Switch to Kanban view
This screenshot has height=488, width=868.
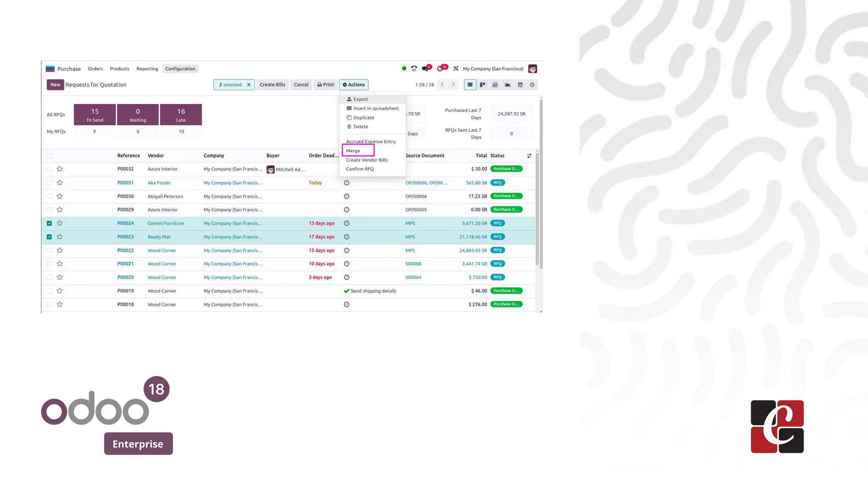click(482, 85)
